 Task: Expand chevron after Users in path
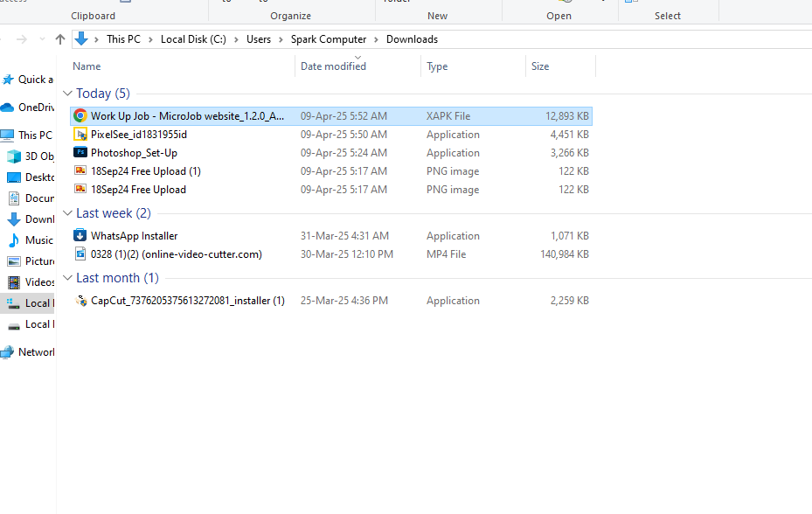281,39
